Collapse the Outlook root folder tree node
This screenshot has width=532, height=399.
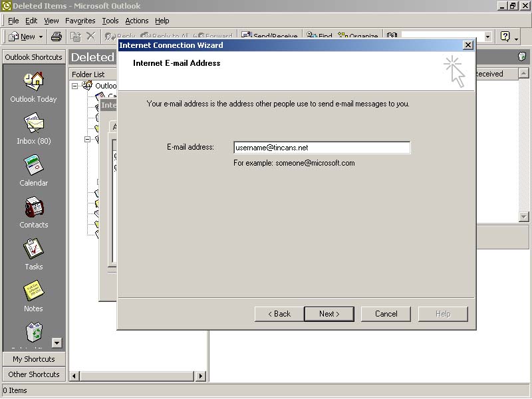coord(74,86)
